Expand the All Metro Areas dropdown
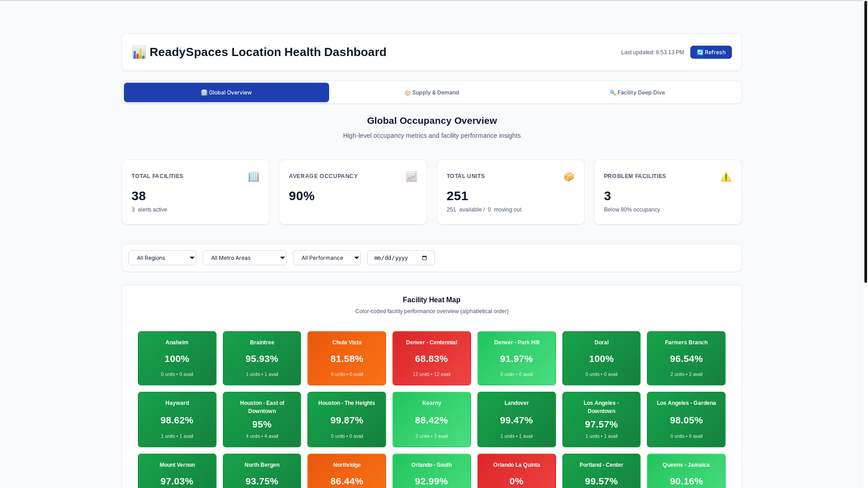This screenshot has height=488, width=868. coord(245,258)
